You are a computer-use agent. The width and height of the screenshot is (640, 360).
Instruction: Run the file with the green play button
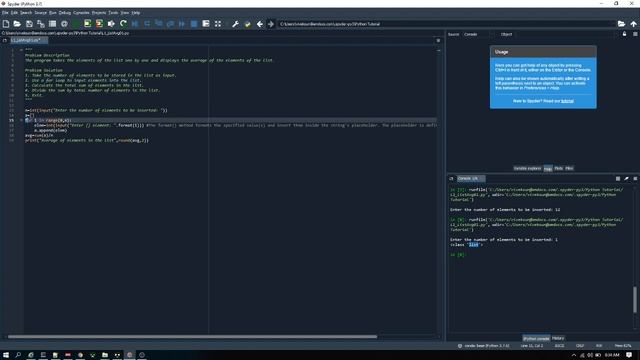pos(76,24)
